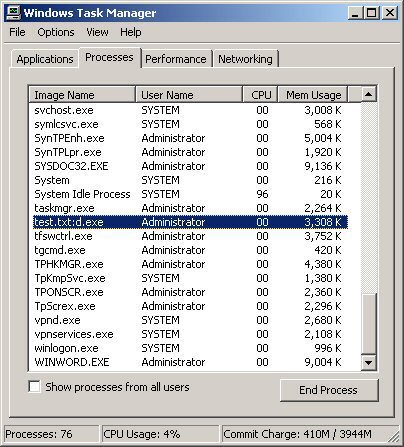Switch to the Applications tab

point(45,59)
